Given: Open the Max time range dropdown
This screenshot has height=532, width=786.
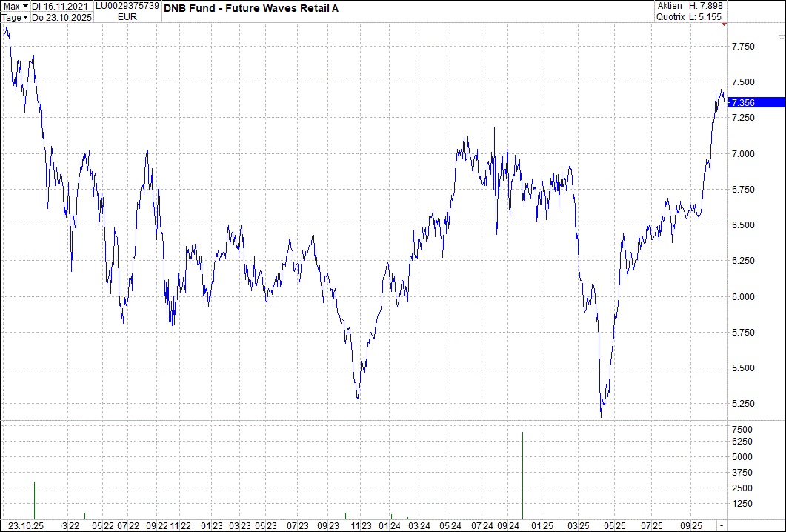Looking at the screenshot, I should click(x=15, y=6).
